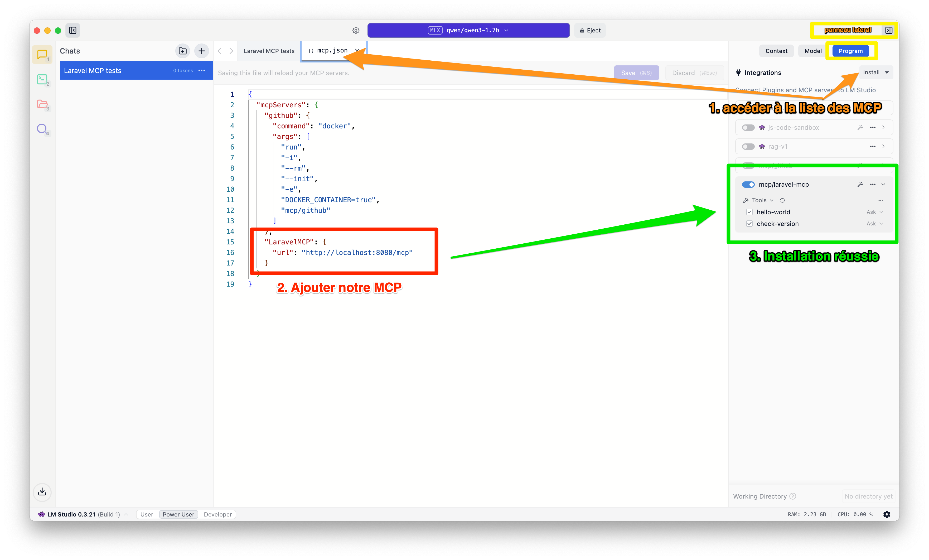Click the Save button

636,73
